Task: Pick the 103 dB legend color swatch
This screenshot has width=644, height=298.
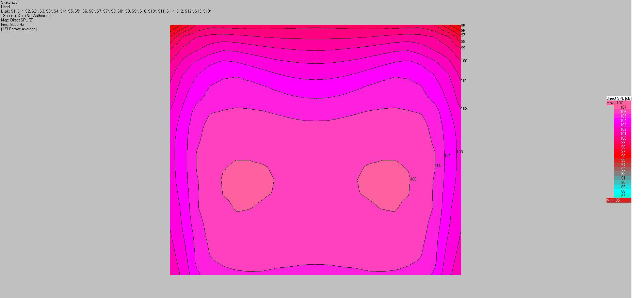Action: (623, 125)
